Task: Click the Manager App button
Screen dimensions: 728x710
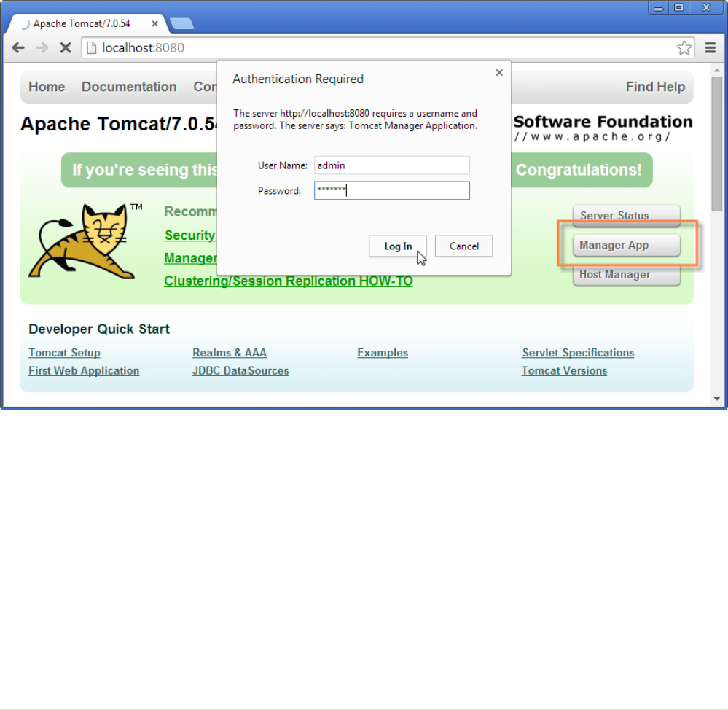Action: 626,245
